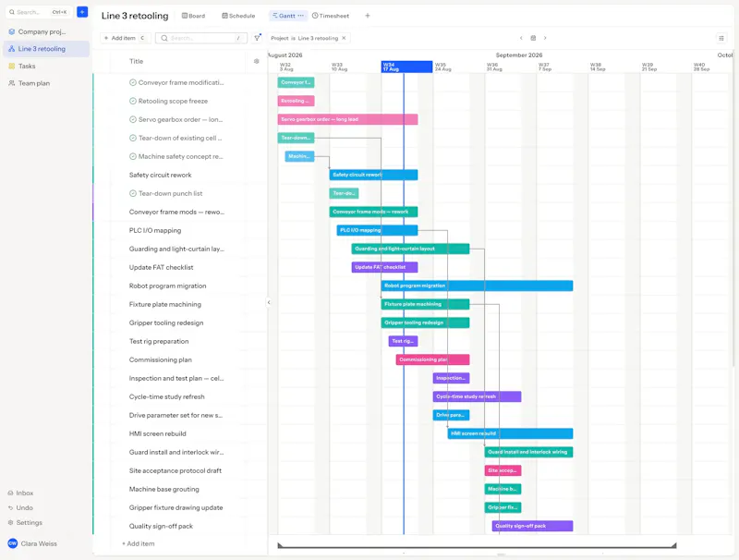Select the PLC I/O mapping Gantt bar
Image resolution: width=739 pixels, height=560 pixels.
click(377, 230)
